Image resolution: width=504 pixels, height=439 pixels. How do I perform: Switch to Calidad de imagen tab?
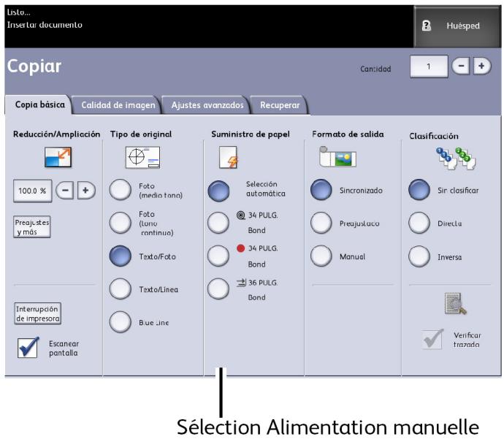click(118, 105)
